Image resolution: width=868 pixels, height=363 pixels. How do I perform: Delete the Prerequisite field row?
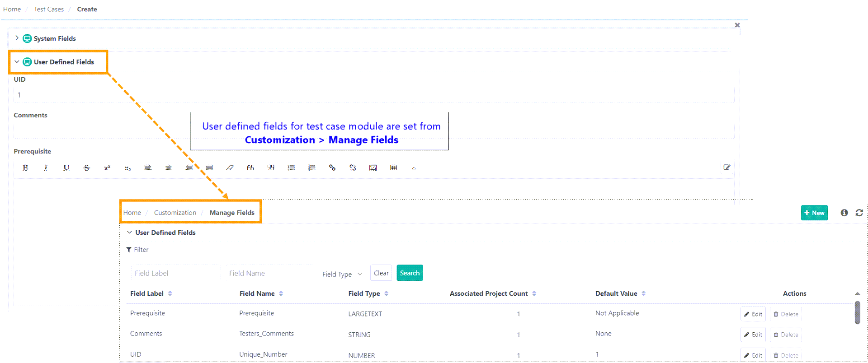(786, 314)
